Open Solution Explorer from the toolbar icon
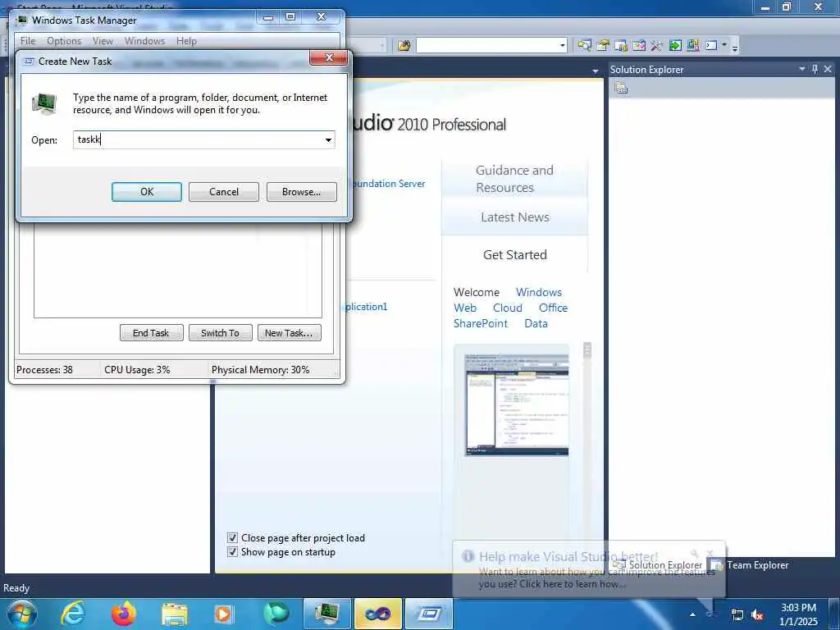This screenshot has width=840, height=630. [584, 46]
